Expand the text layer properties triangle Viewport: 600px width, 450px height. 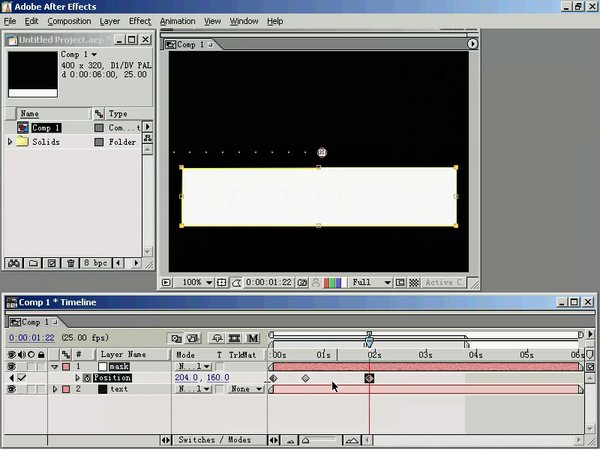click(55, 389)
